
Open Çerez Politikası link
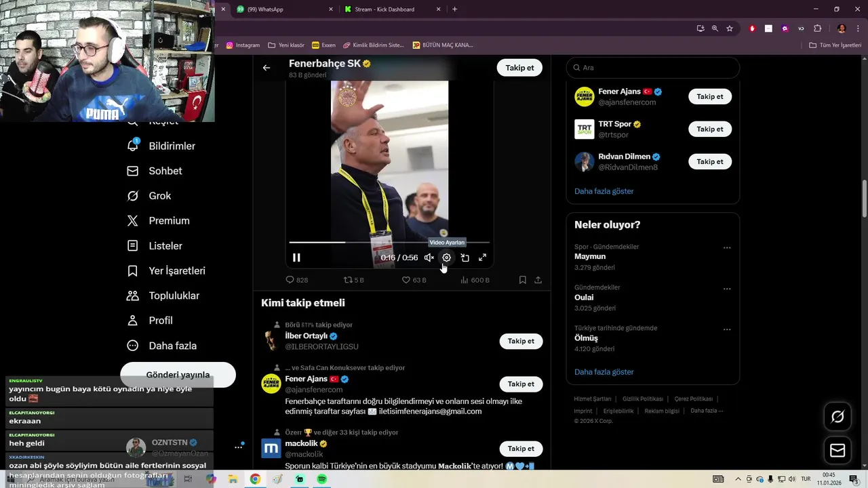[693, 399]
